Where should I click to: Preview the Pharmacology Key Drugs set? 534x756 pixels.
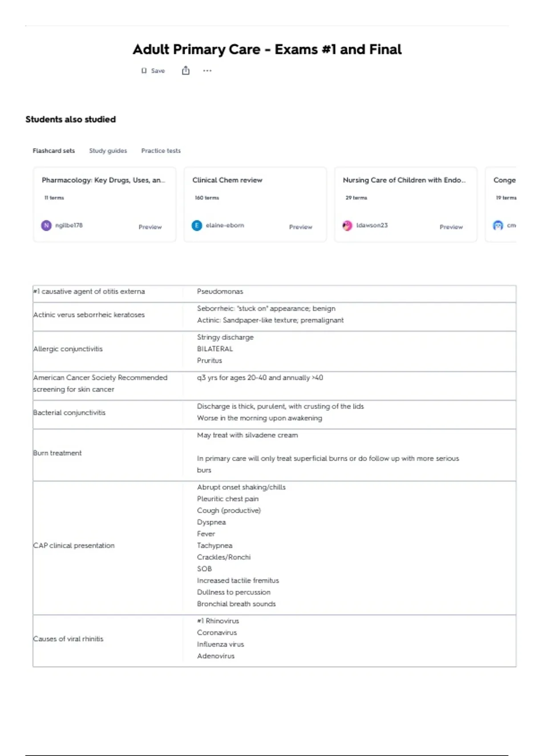point(150,227)
